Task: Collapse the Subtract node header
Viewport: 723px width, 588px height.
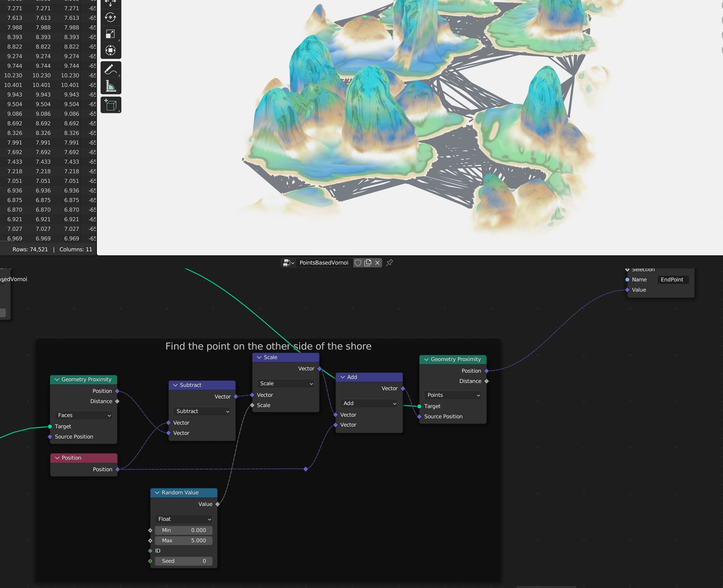Action: [x=175, y=385]
